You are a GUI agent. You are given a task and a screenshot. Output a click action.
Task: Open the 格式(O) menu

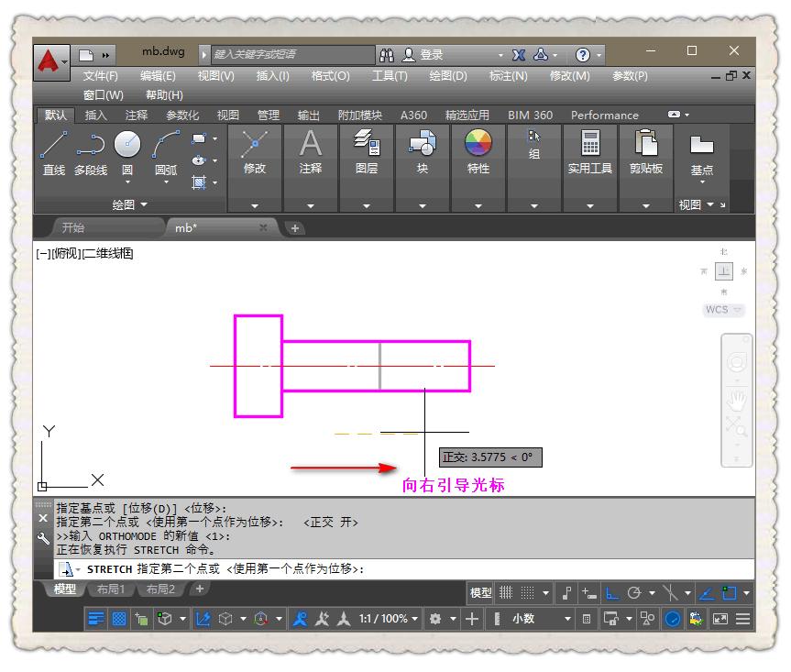(328, 76)
